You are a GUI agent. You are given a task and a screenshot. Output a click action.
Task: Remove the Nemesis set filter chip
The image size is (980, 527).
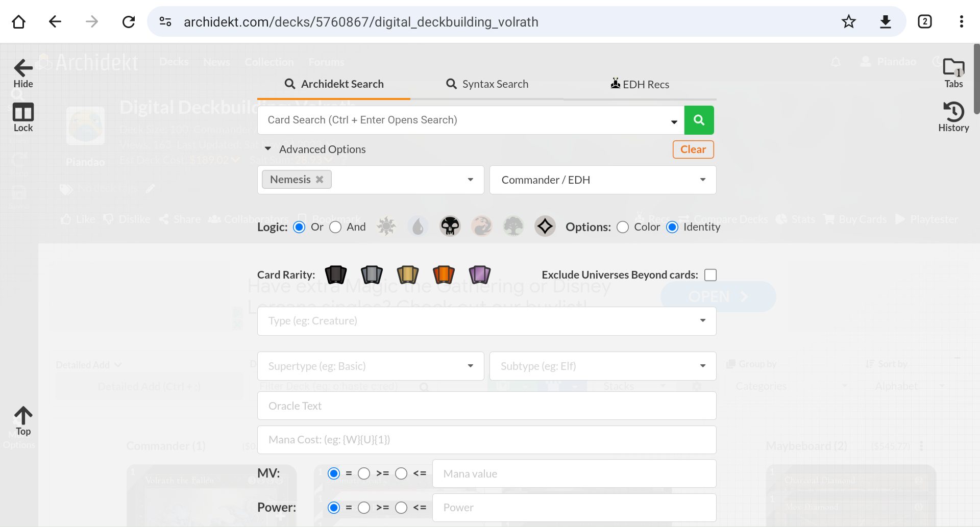click(320, 179)
